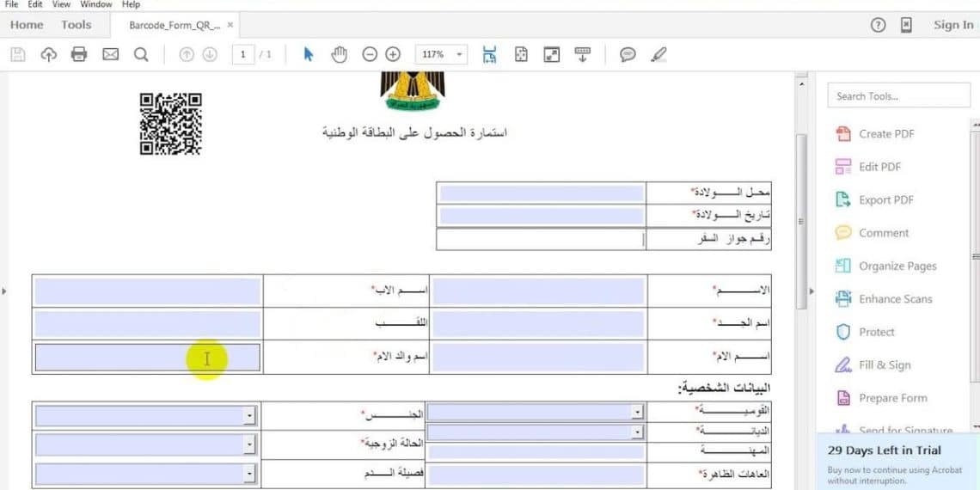The width and height of the screenshot is (980, 490).
Task: Open the Window menu
Action: [x=95, y=4]
